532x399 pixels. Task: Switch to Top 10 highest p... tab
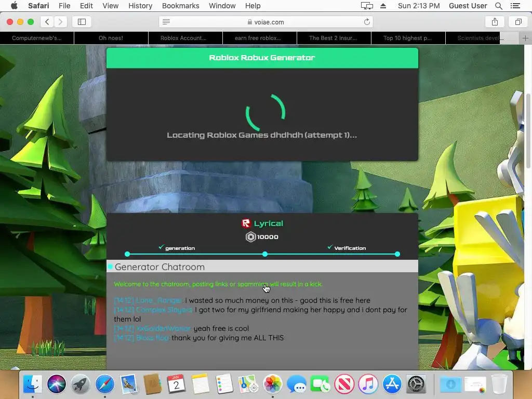(408, 38)
